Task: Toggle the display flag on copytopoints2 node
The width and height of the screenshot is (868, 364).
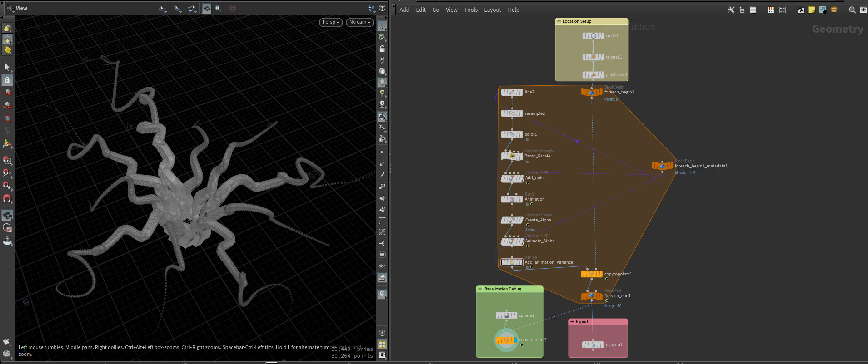Action: (515, 340)
